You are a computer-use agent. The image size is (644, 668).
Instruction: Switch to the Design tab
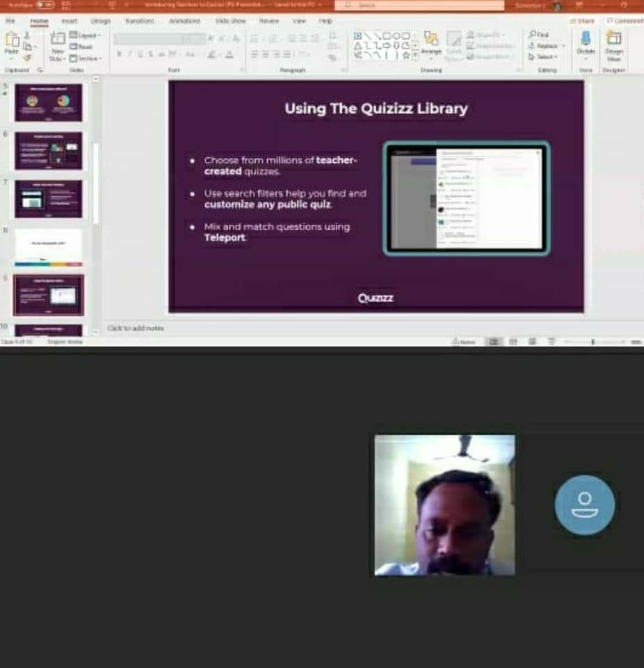coord(101,21)
